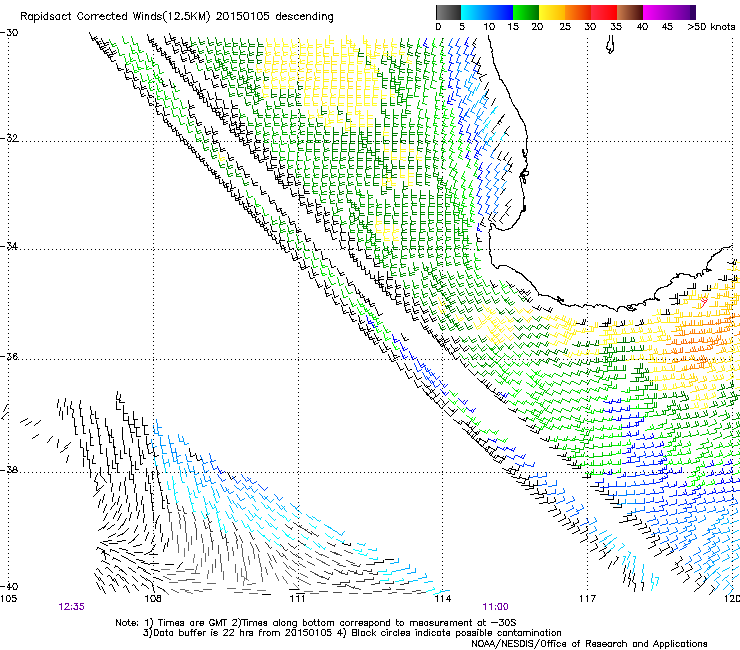Click the latitude label '-40'
Image resolution: width=740 pixels, height=650 pixels.
point(9,586)
